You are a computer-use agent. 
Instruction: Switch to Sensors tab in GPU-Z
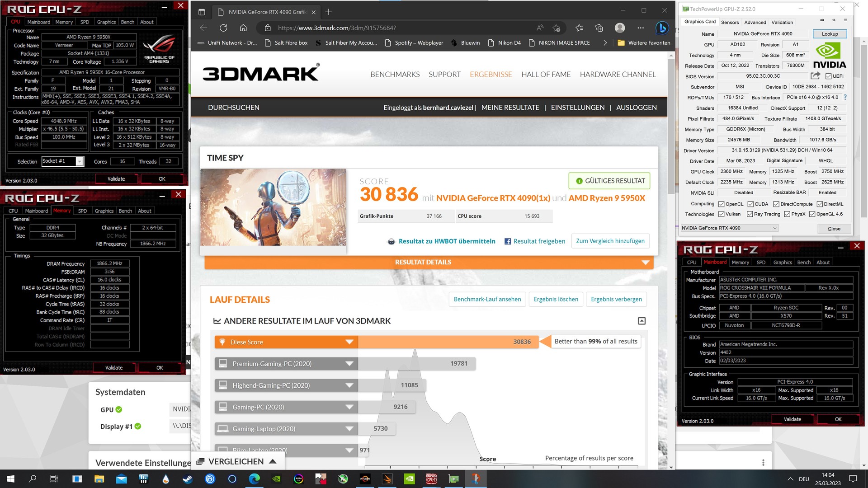pos(730,22)
